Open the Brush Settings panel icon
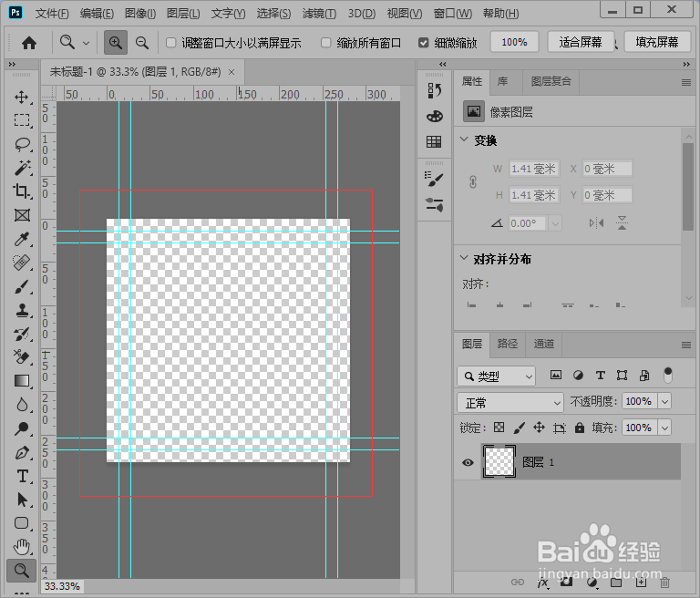Viewport: 700px width, 598px height. pyautogui.click(x=435, y=180)
